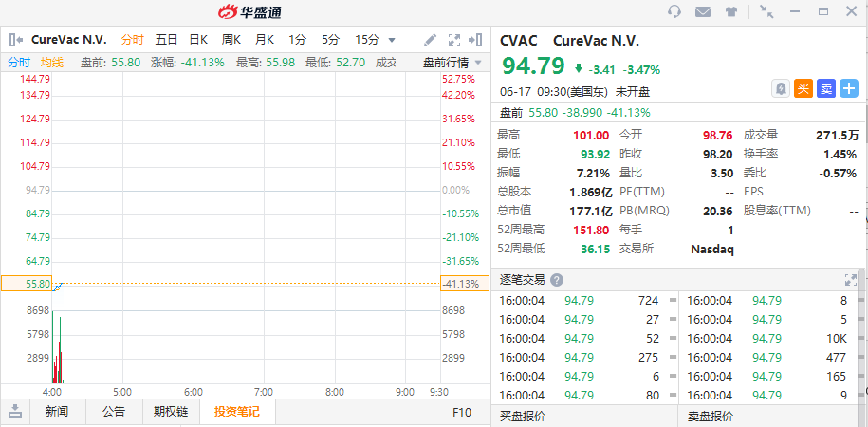Open the 公告 announcements tab

coord(114,412)
